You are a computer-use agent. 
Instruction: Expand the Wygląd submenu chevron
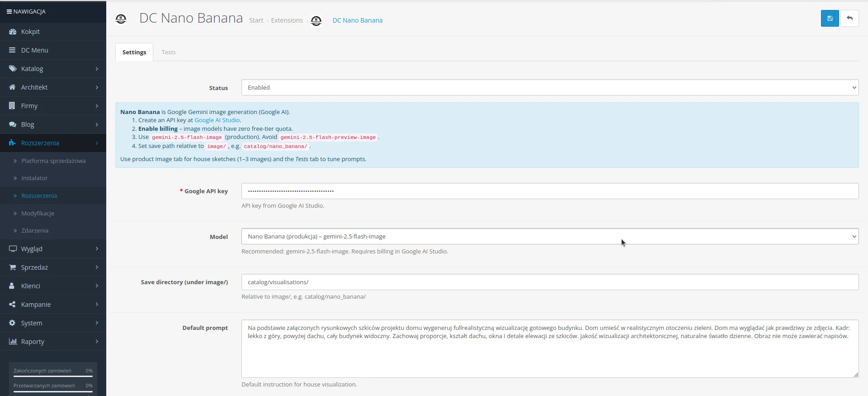(x=97, y=249)
